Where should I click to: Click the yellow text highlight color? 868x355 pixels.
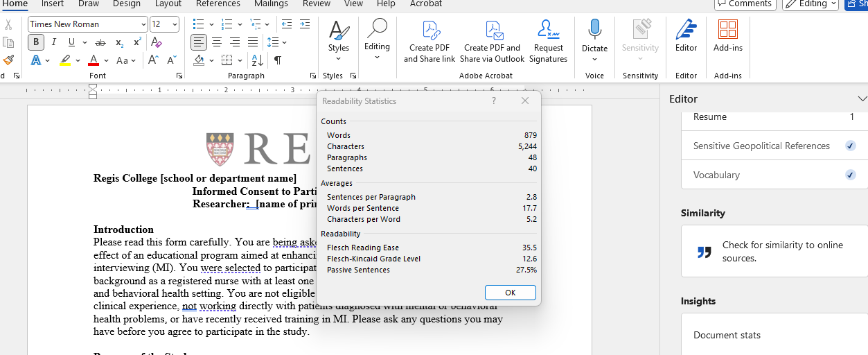65,60
